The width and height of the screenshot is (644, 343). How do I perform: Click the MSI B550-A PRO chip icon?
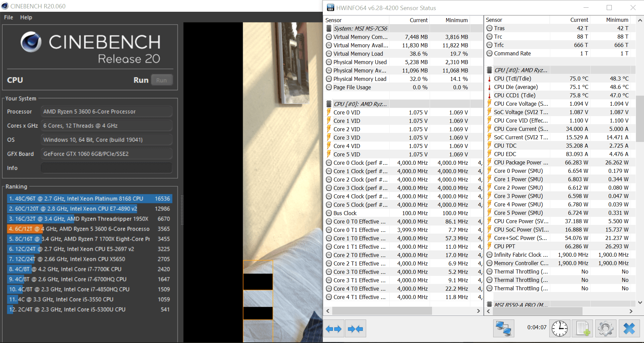click(489, 304)
